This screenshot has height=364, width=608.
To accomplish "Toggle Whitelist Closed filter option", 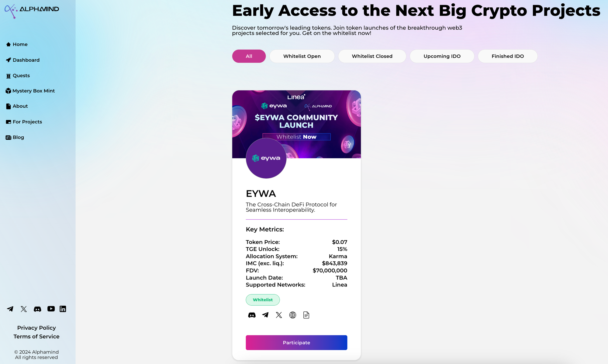I will 372,56.
